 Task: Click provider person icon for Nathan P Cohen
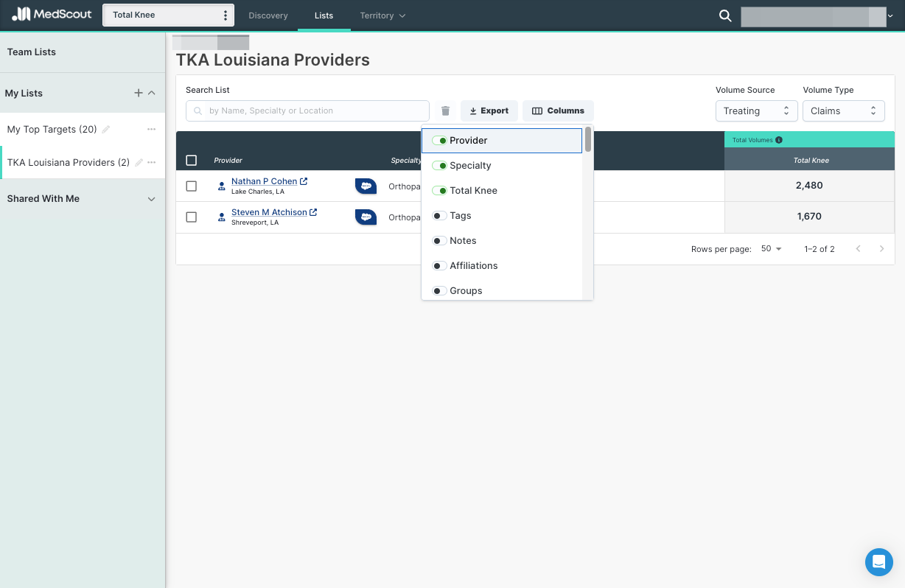click(x=222, y=186)
